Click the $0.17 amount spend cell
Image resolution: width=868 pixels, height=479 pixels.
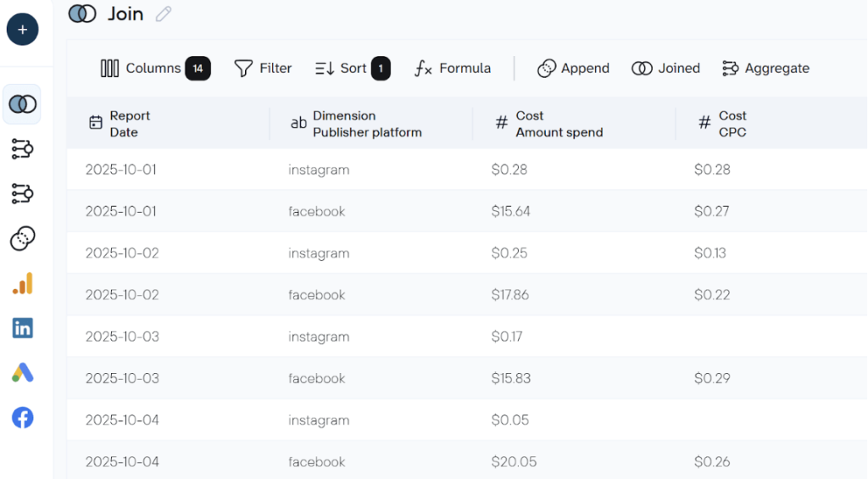click(x=507, y=337)
